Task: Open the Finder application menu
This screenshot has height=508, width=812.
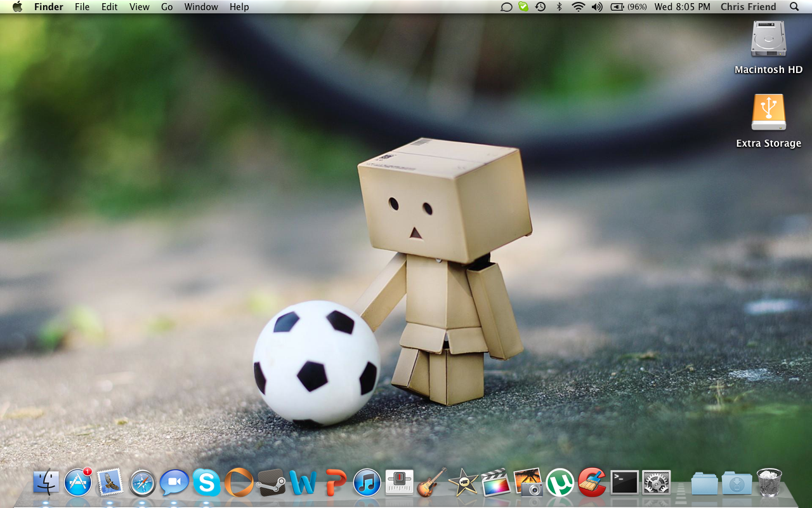Action: coord(48,7)
